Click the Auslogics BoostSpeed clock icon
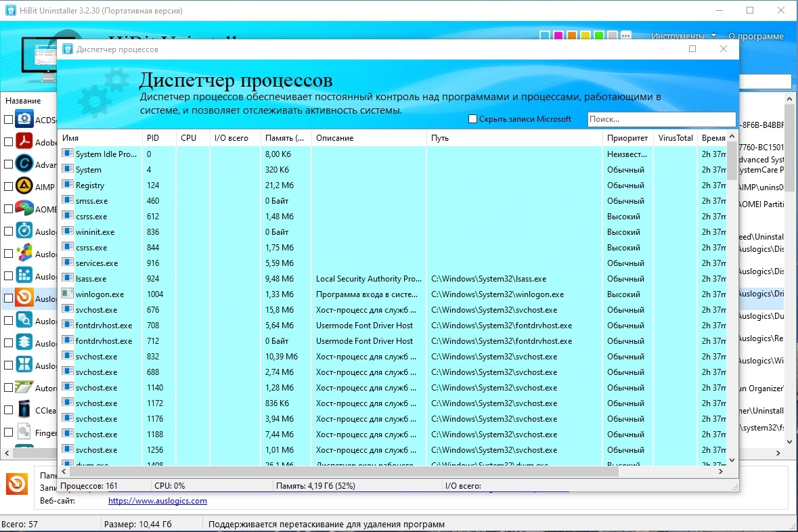The width and height of the screenshot is (798, 532). coord(24,231)
